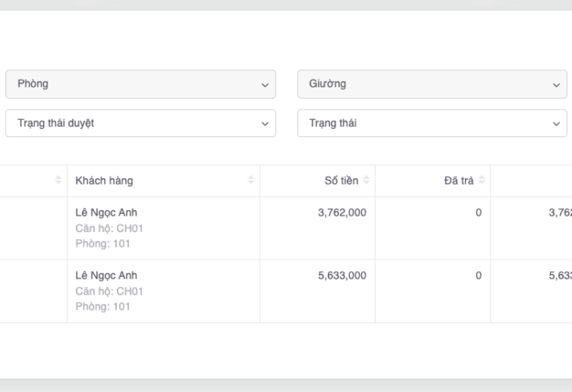Screen dimensions: 572x392
Task: Expand the Giường dropdown filter
Action: coord(431,84)
